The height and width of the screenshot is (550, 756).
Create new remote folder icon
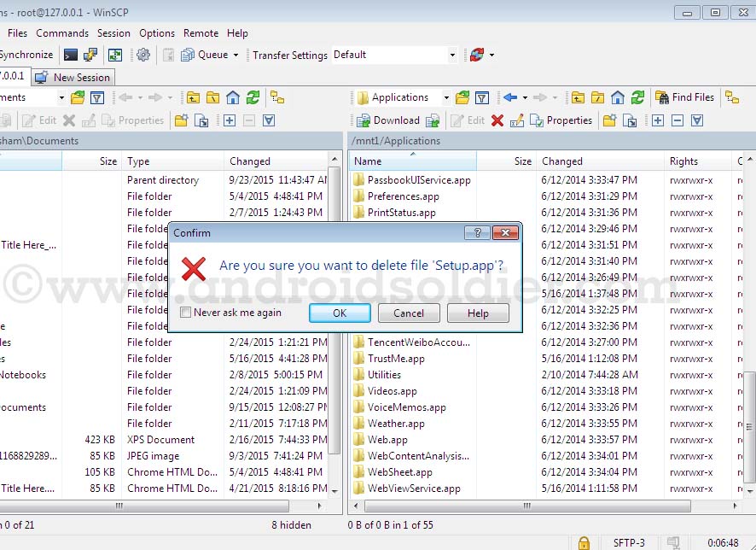click(x=609, y=120)
